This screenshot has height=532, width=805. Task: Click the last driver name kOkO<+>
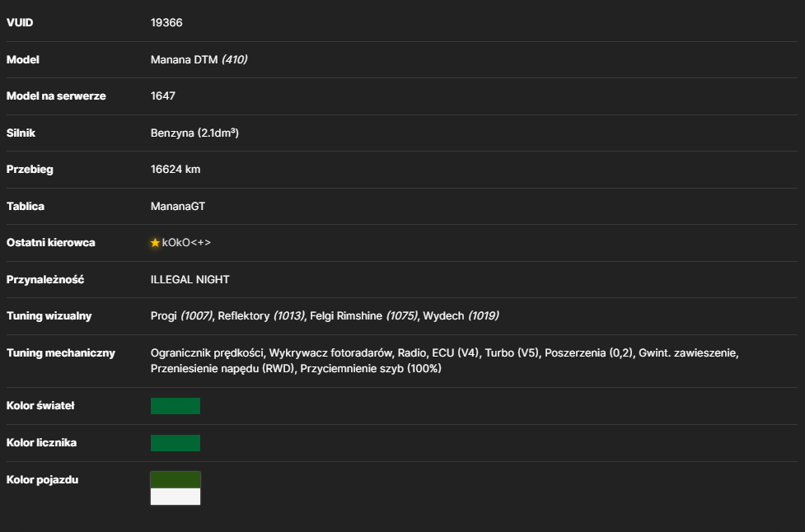pos(186,243)
